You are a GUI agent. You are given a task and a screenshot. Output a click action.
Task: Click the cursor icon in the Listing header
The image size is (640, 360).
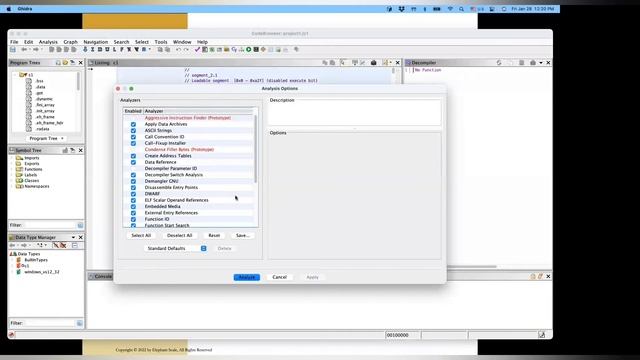(x=342, y=63)
